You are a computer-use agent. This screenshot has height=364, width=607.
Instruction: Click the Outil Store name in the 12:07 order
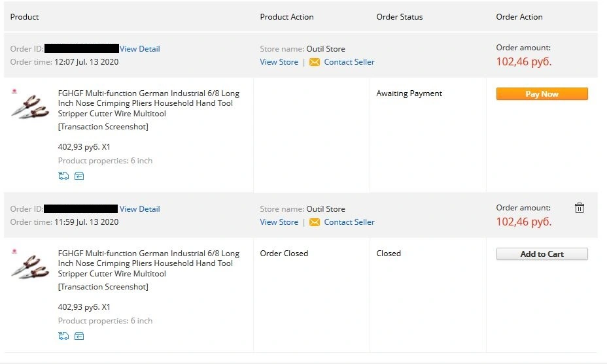[326, 49]
